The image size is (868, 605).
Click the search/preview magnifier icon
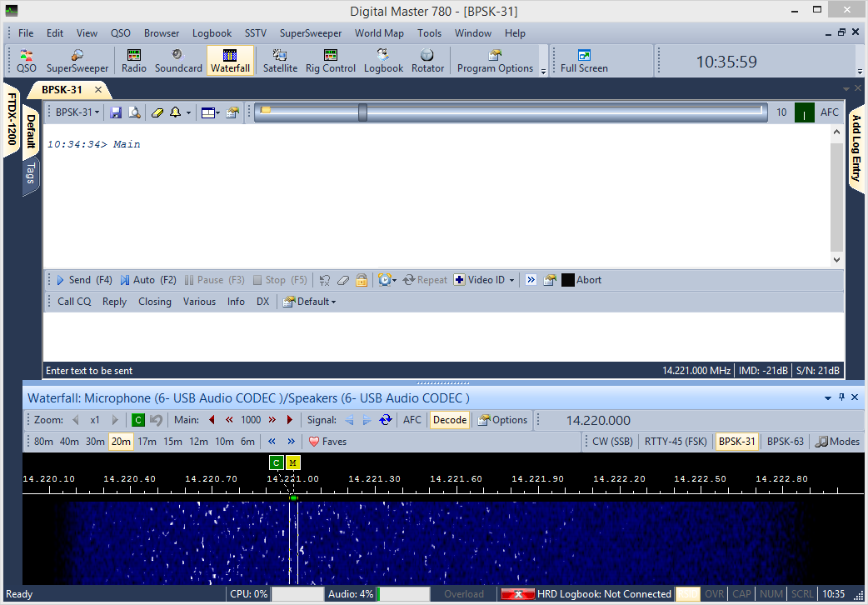134,112
